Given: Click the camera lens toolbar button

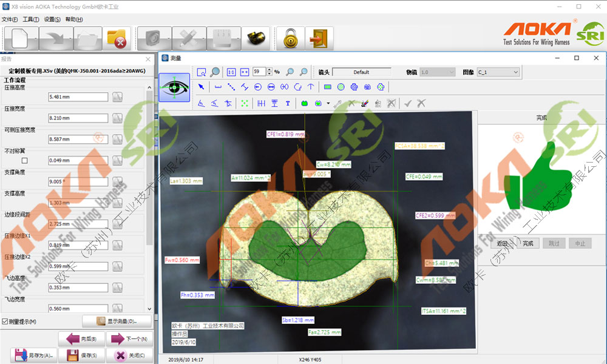Looking at the screenshot, I should (x=154, y=38).
